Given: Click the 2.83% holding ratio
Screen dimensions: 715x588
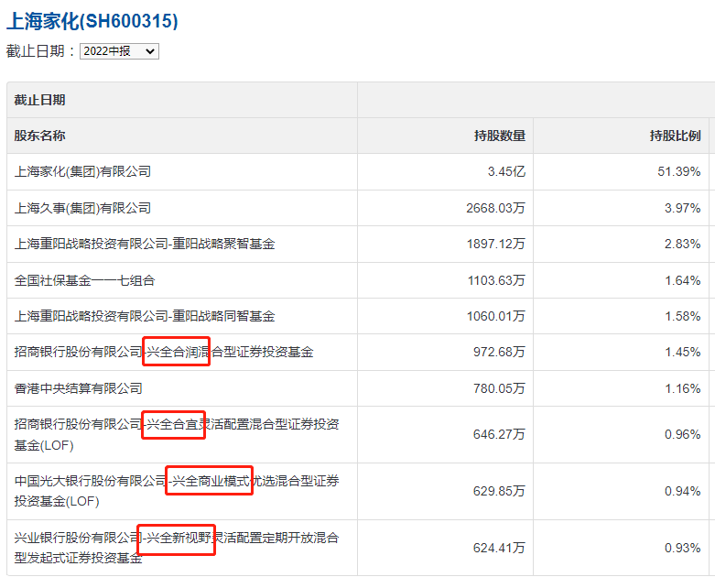Looking at the screenshot, I should (682, 244).
